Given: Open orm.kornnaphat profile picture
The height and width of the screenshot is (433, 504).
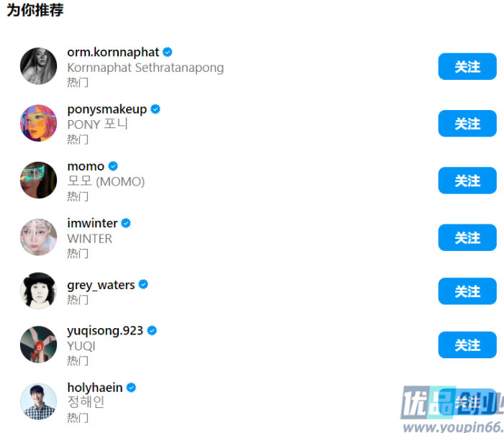Looking at the screenshot, I should pos(39,66).
